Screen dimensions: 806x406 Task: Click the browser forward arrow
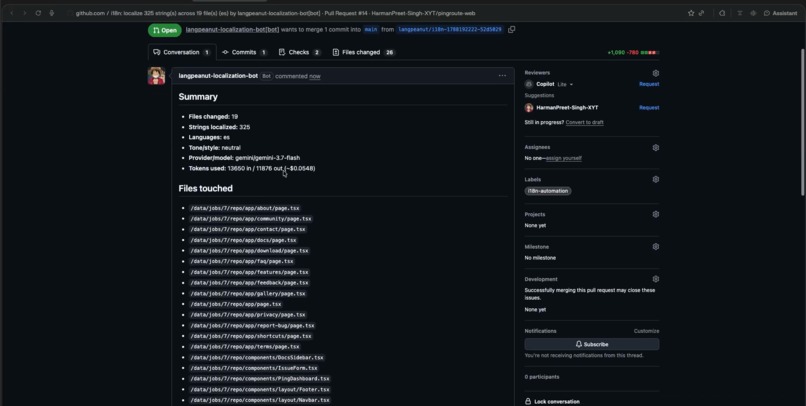pos(24,13)
